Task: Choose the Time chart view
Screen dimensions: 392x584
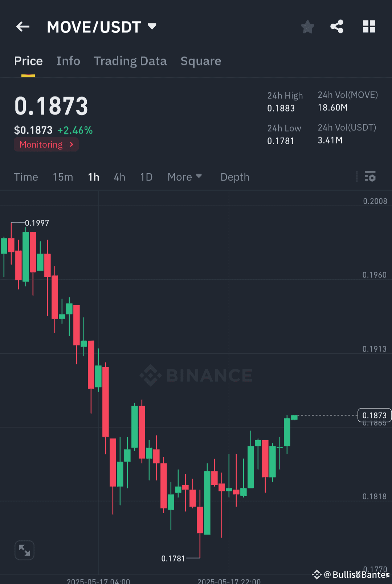Action: pos(26,177)
